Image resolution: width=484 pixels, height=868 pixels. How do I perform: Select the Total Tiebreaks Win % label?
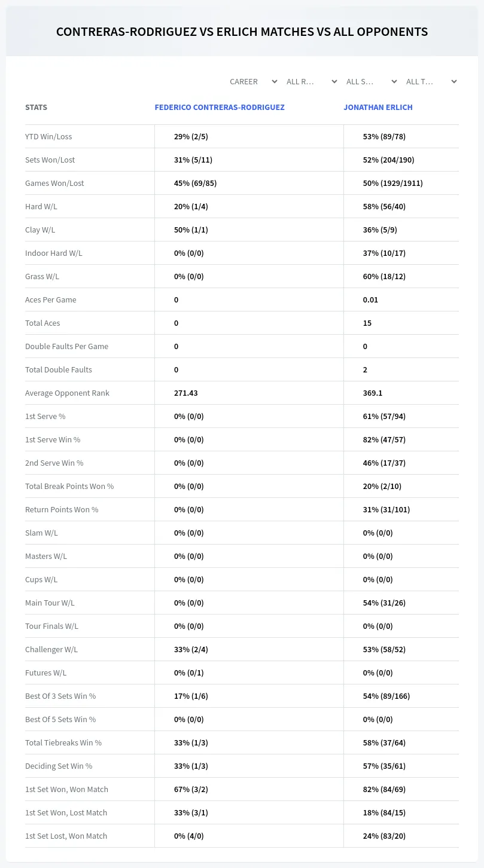click(x=63, y=742)
